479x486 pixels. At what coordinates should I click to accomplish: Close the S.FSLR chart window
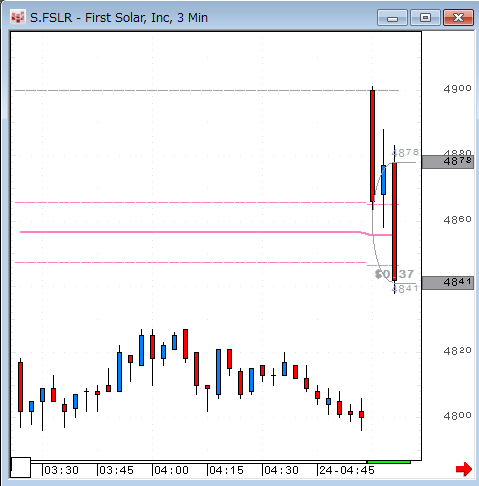pos(458,18)
